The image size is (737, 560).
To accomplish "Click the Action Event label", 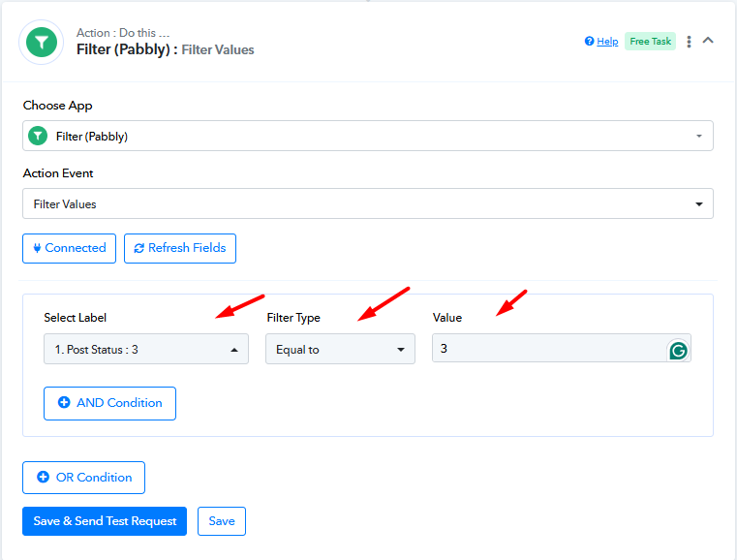I will [x=58, y=173].
